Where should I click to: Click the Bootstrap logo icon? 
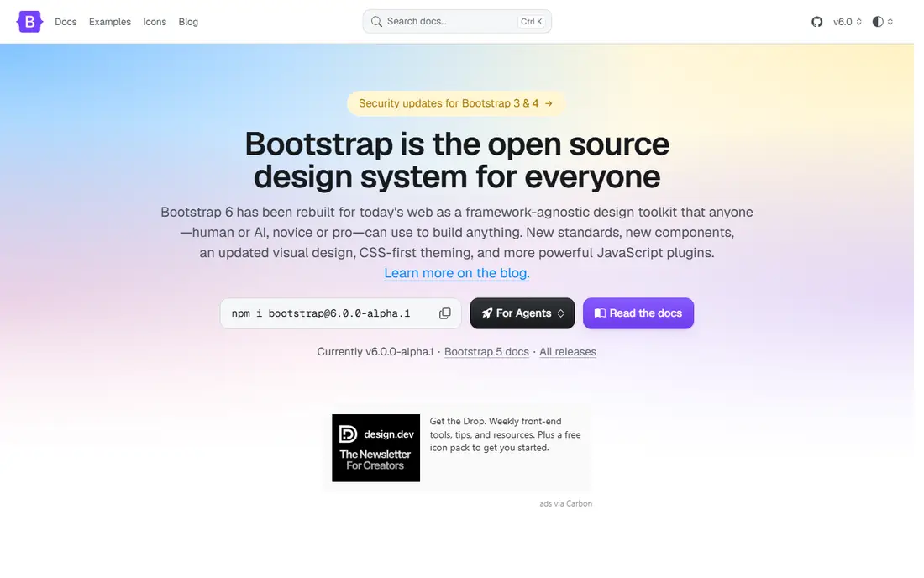[29, 22]
